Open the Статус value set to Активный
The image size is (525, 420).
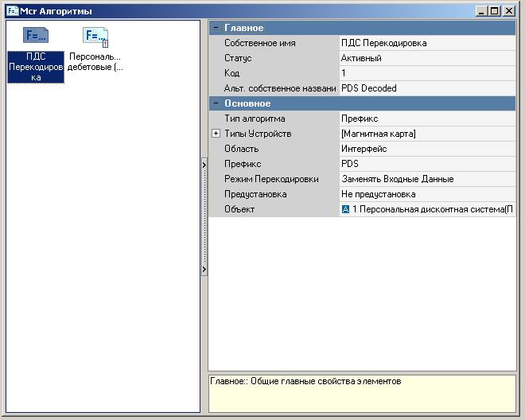[427, 58]
